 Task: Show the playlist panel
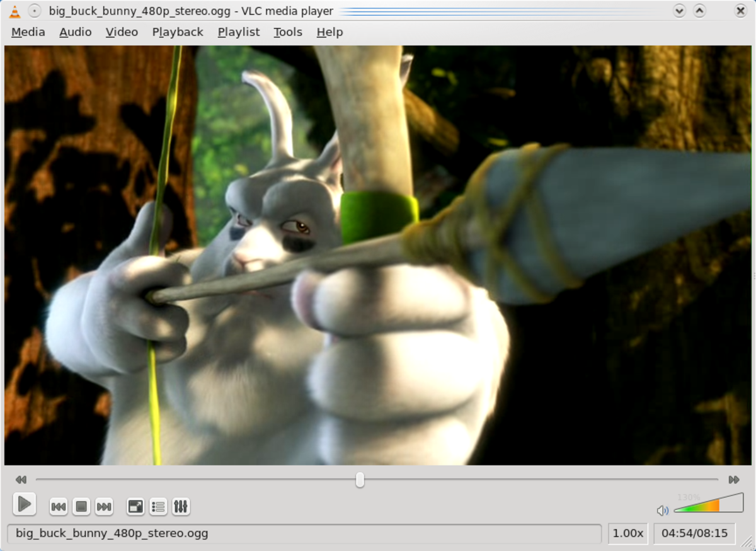click(x=158, y=506)
